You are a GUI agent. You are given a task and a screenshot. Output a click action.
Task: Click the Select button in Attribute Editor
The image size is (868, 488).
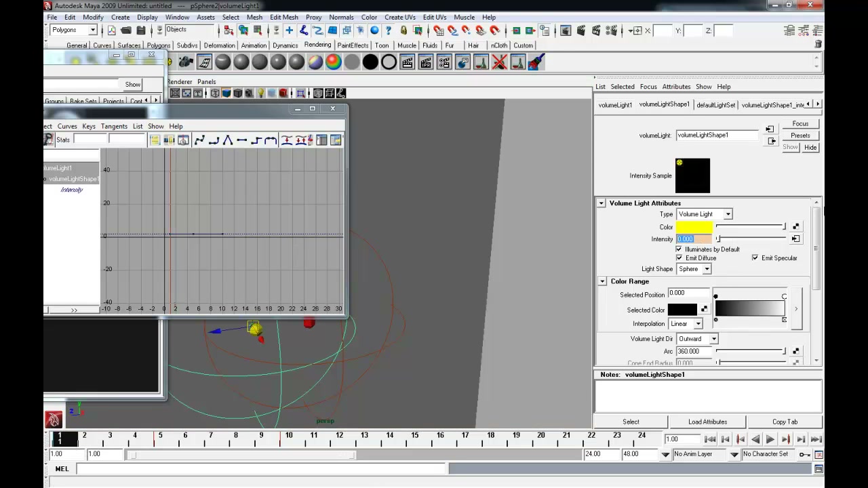tap(631, 422)
